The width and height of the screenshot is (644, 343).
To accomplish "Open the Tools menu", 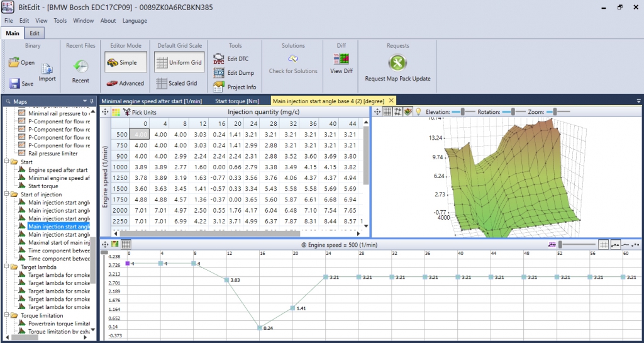I will tap(60, 21).
